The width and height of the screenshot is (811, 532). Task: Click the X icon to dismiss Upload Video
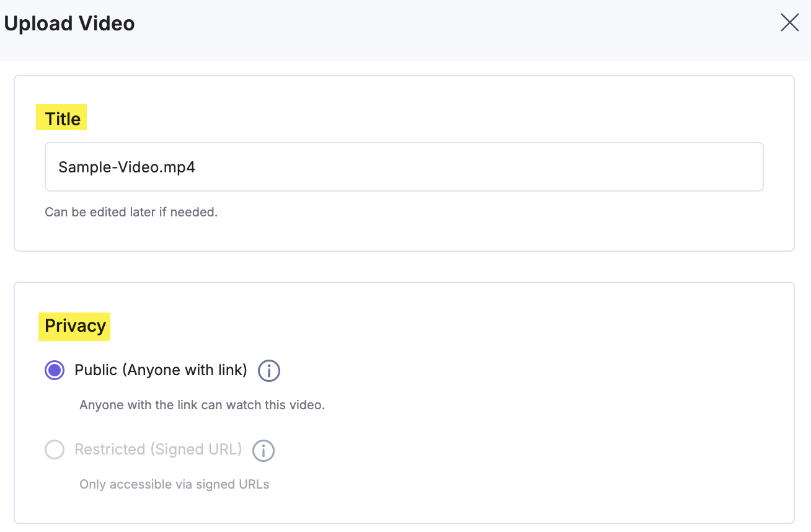tap(789, 22)
